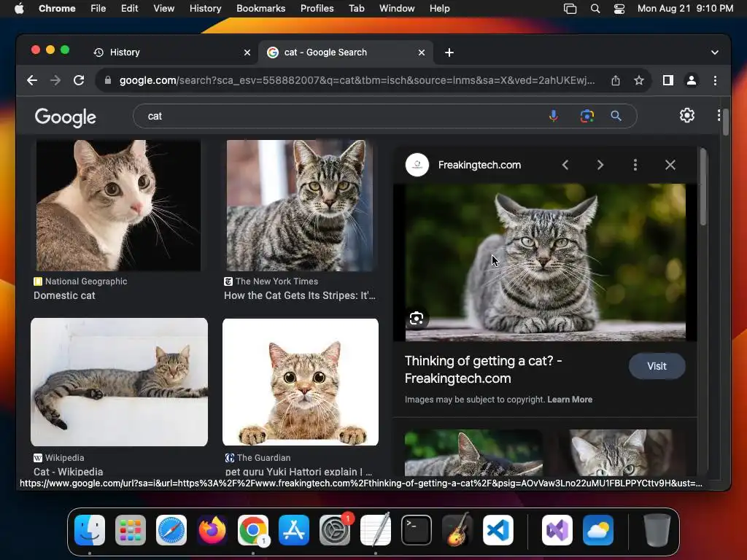Search inside image with Lens button
Image resolution: width=747 pixels, height=560 pixels.
pyautogui.click(x=417, y=318)
